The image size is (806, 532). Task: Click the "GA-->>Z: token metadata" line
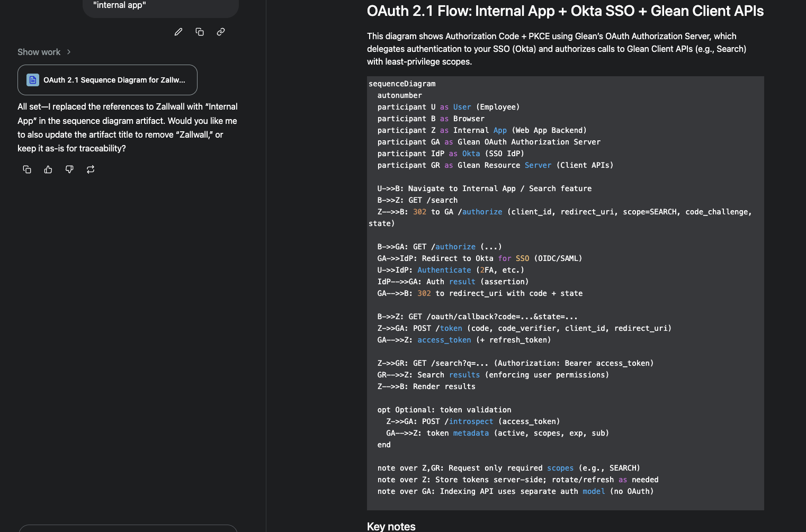tap(498, 433)
